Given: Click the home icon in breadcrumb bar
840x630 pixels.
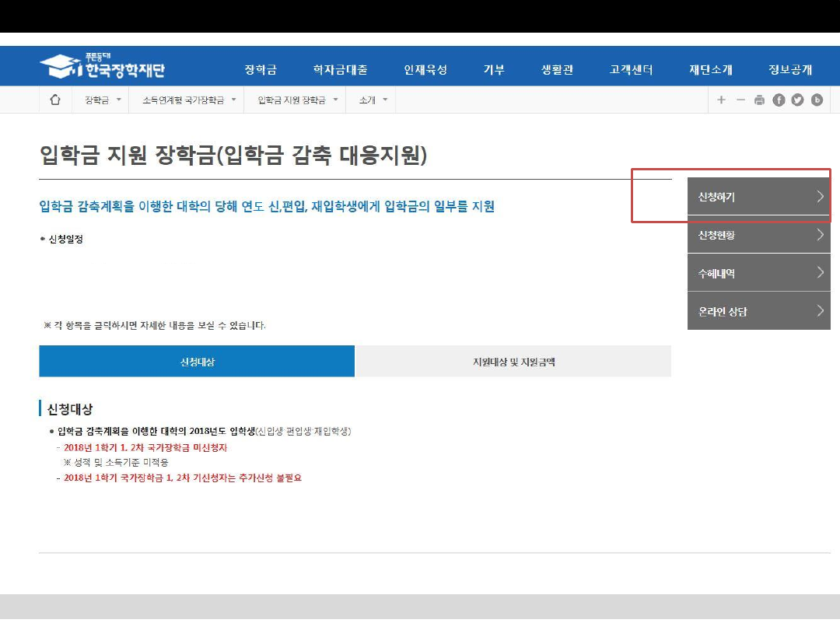Looking at the screenshot, I should tap(55, 100).
